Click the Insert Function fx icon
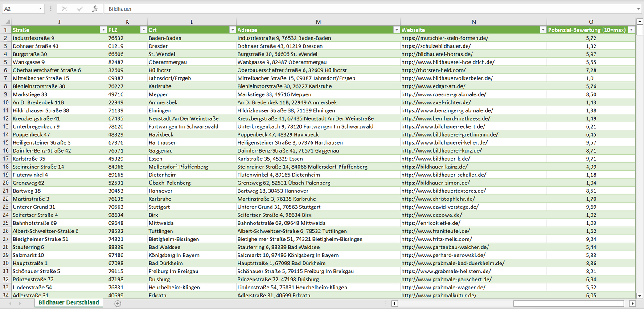The height and width of the screenshot is (309, 644). pyautogui.click(x=94, y=9)
